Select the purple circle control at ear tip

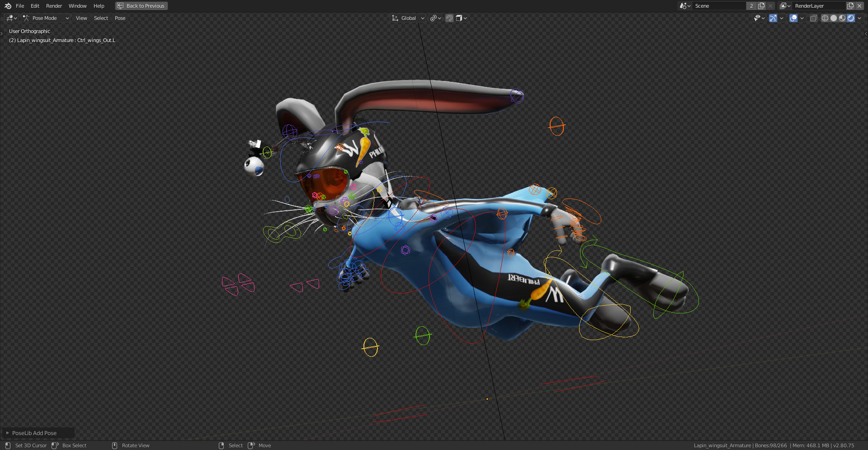point(517,96)
